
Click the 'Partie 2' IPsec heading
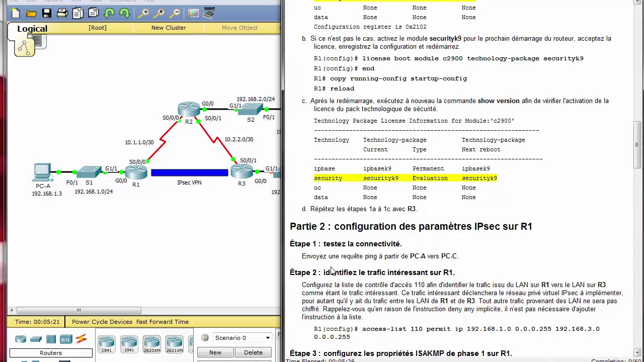click(411, 227)
